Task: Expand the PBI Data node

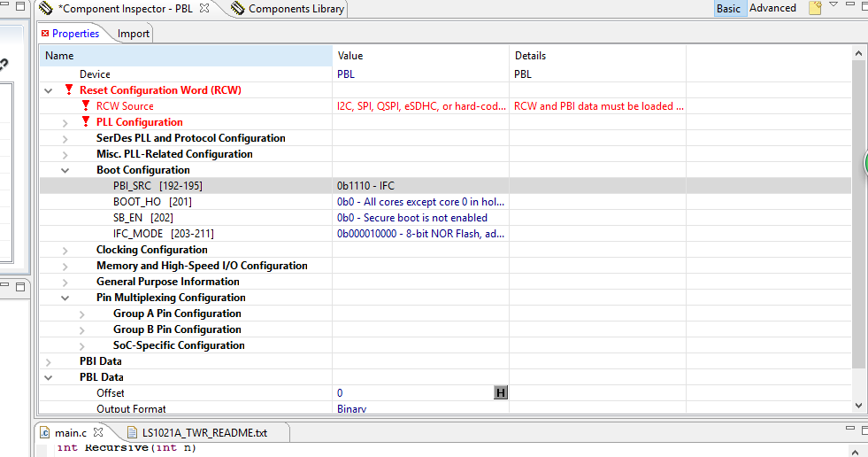Action: click(48, 361)
